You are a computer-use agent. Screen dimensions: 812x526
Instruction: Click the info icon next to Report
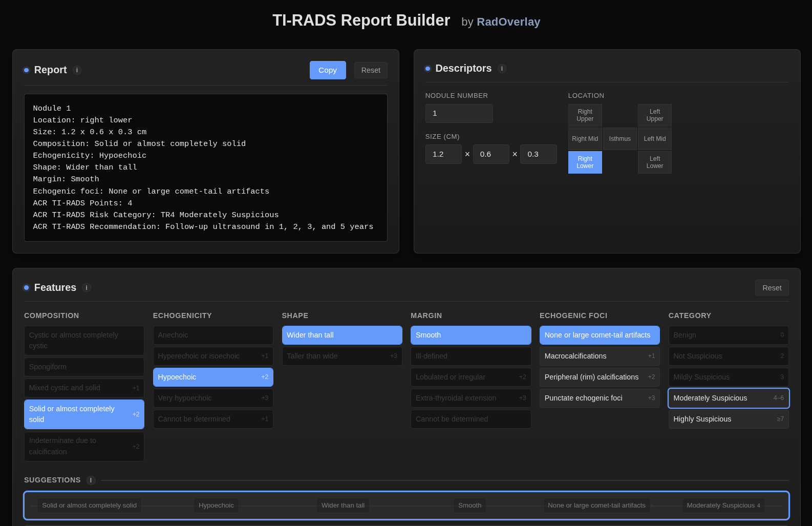(x=77, y=70)
